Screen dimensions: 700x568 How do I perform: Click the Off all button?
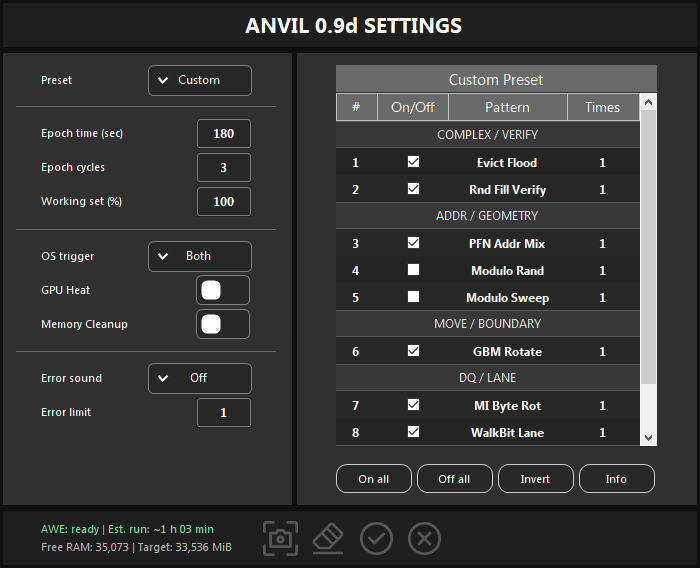[454, 479]
